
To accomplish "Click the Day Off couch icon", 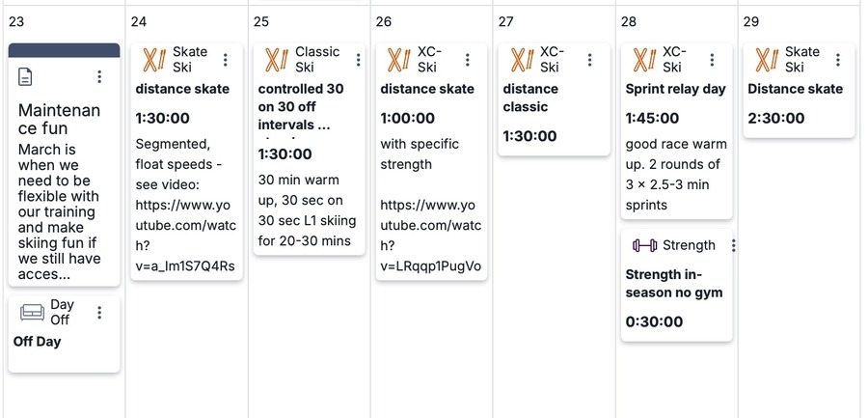I will tap(33, 312).
